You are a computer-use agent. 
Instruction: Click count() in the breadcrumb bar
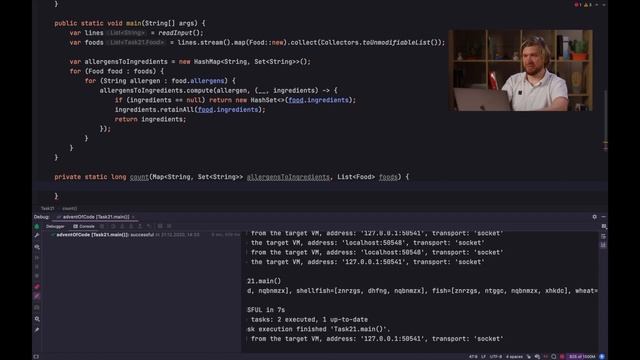(x=69, y=208)
